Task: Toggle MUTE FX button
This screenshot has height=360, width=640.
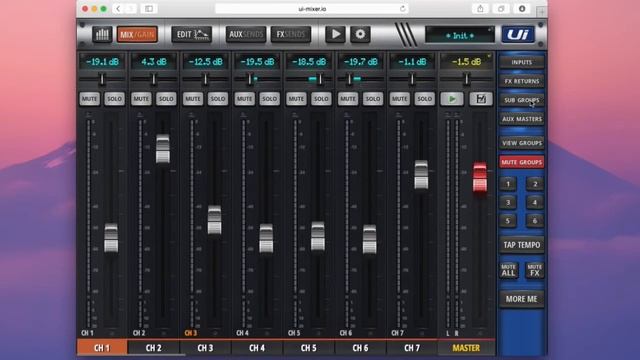Action: point(535,271)
